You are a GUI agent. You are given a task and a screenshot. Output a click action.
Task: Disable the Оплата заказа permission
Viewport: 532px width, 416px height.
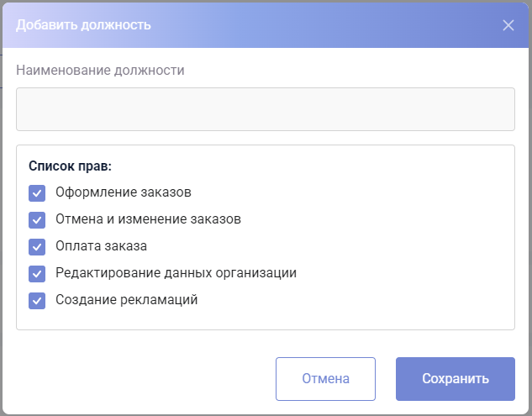coord(37,247)
